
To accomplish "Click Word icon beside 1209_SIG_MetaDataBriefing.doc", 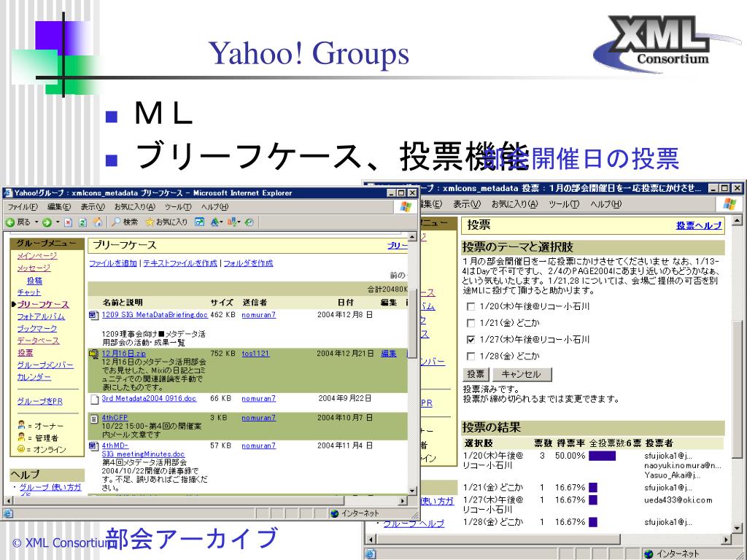I will point(94,315).
